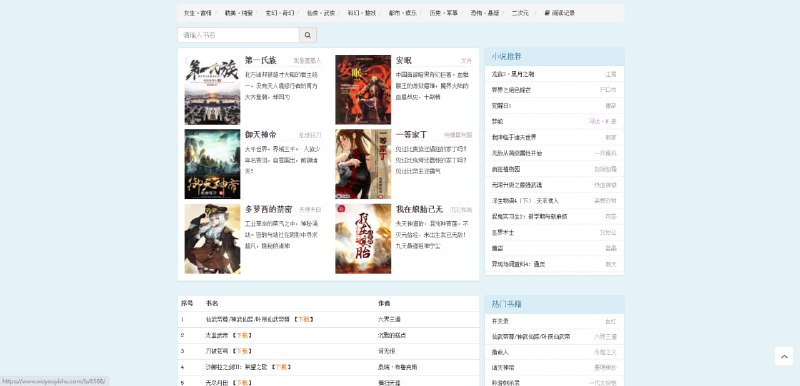Open 觉醒日1 in recommendations
Screen dimensions: 800x386
pos(502,106)
